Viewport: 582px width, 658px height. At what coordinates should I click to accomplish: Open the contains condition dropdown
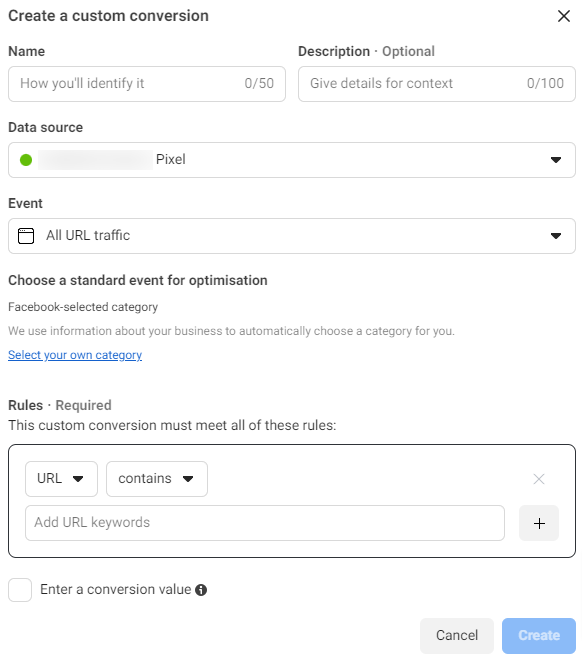tap(157, 479)
